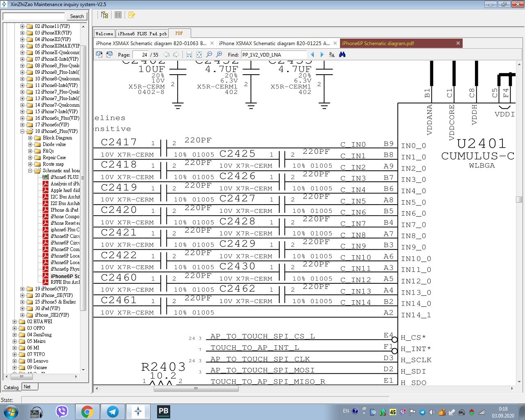Select the PDF tab
Viewport: 525px width, 420px height.
(x=179, y=33)
